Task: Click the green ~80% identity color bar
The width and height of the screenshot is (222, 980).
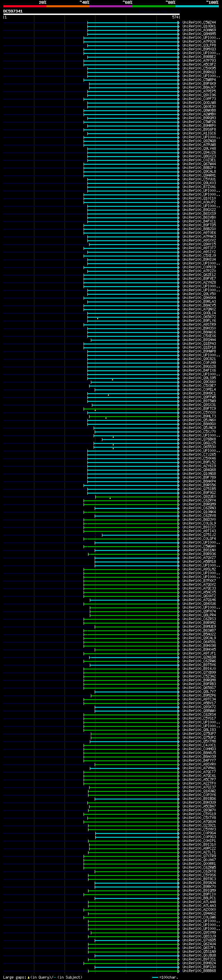Action: pos(154,6)
